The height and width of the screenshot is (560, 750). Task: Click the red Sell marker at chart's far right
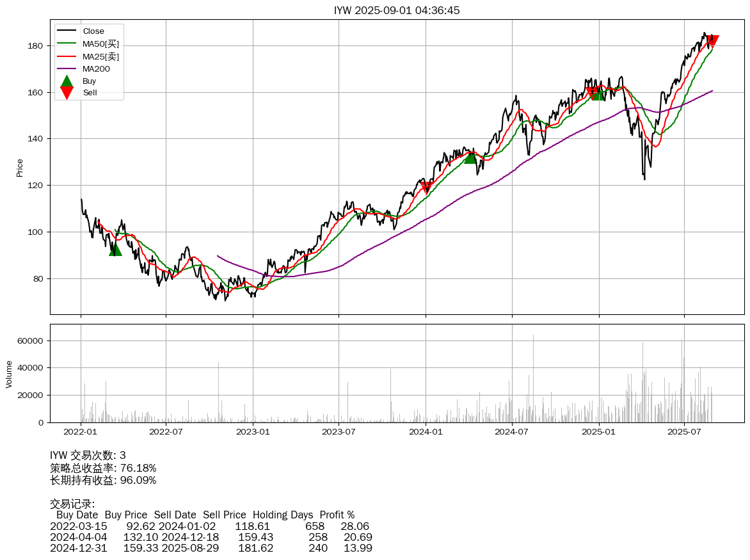[x=712, y=41]
